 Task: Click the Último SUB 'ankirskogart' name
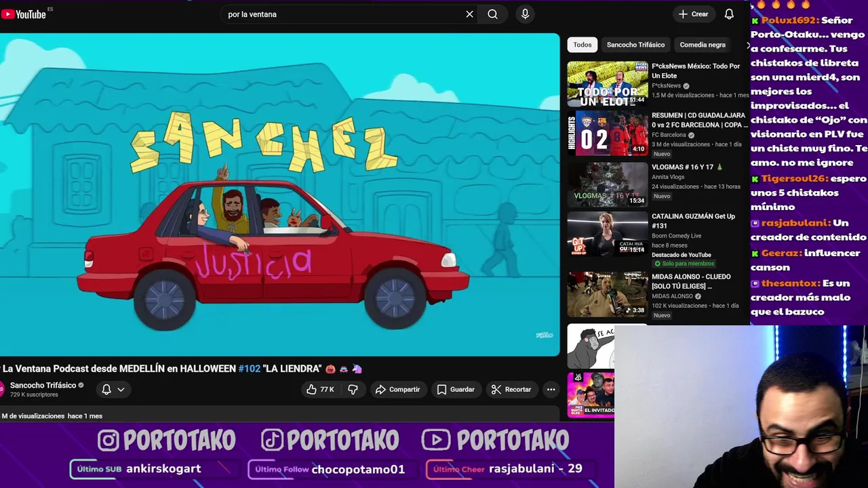[163, 469]
